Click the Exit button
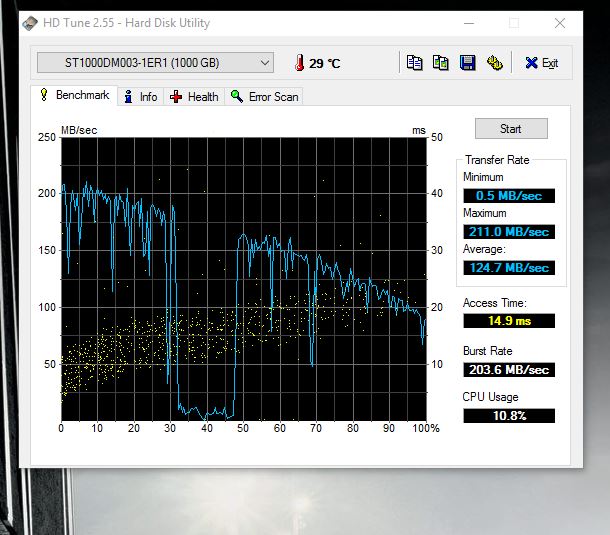 pyautogui.click(x=541, y=63)
